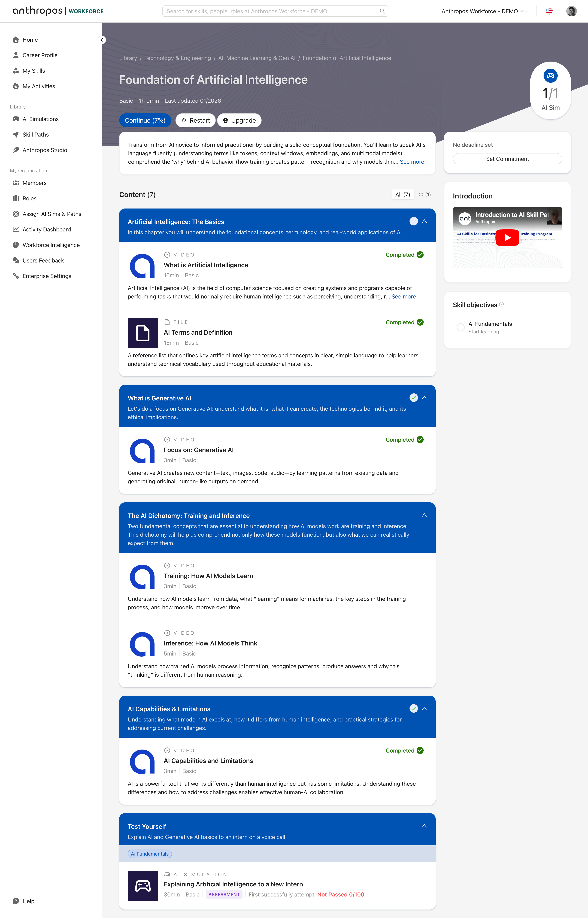Click the Ai Fundamentals skill tag
This screenshot has height=918, width=588.
(150, 854)
